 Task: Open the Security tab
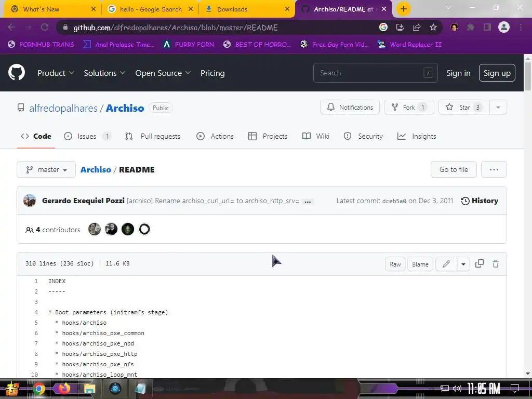[x=363, y=136]
